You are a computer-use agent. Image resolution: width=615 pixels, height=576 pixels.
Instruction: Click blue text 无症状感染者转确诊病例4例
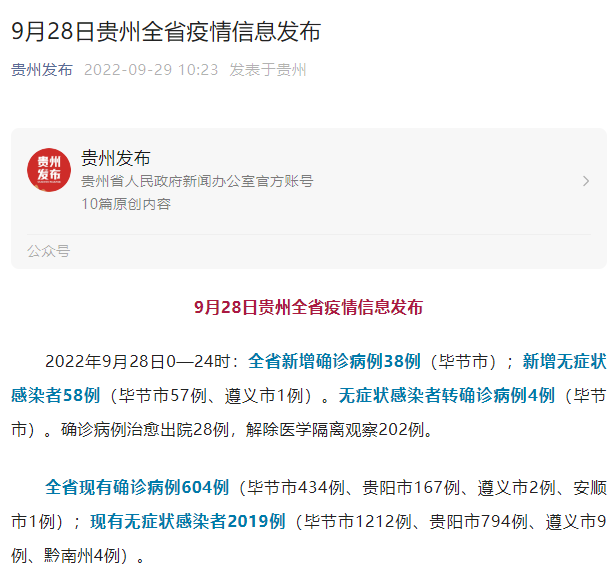pos(447,395)
